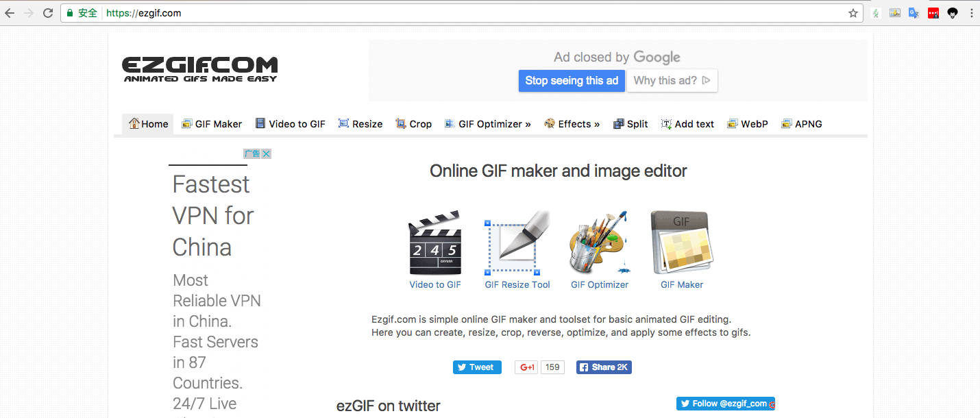Go to Crop in navigation bar
Viewport: 980px width, 418px height.
pos(414,124)
